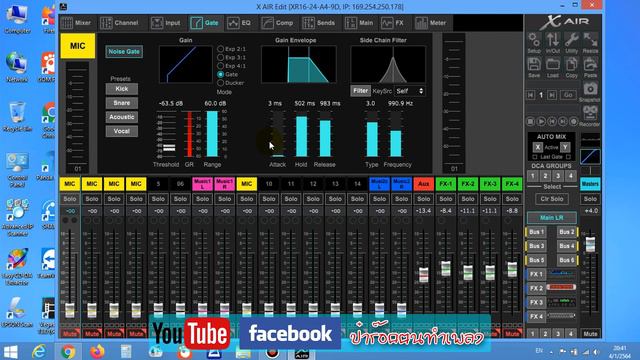Apply the Kick gate preset
640x360 pixels.
122,89
